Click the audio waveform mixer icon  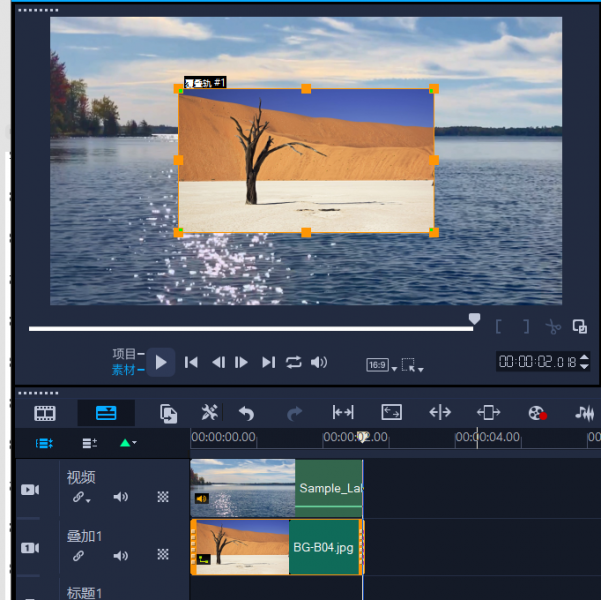click(585, 413)
